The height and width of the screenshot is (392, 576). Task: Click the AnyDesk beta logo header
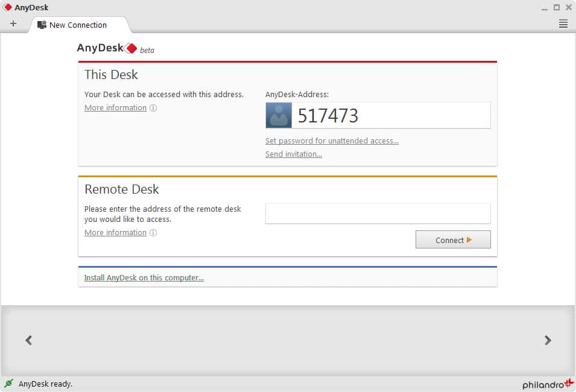(115, 49)
